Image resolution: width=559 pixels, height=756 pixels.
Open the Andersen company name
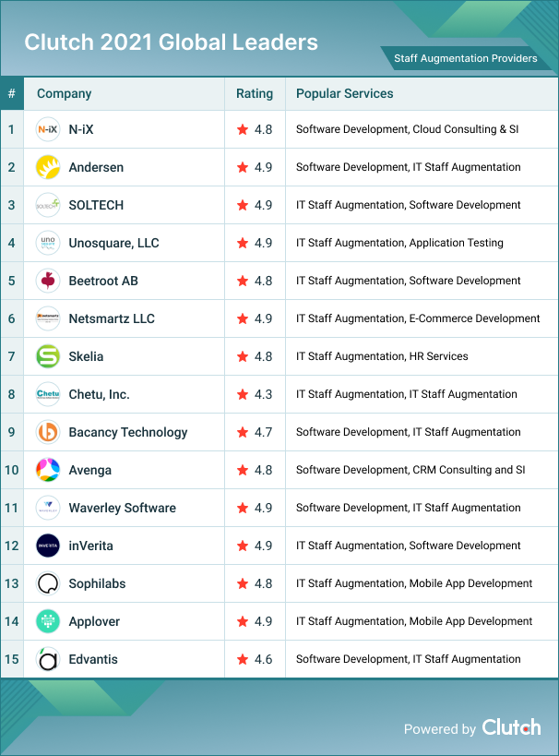(96, 167)
